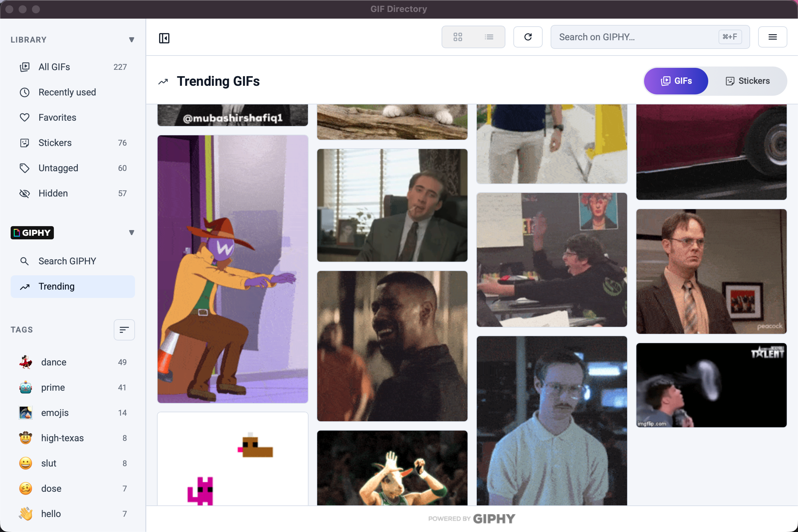The height and width of the screenshot is (532, 798).
Task: Click the All GIFs icon
Action: click(24, 67)
